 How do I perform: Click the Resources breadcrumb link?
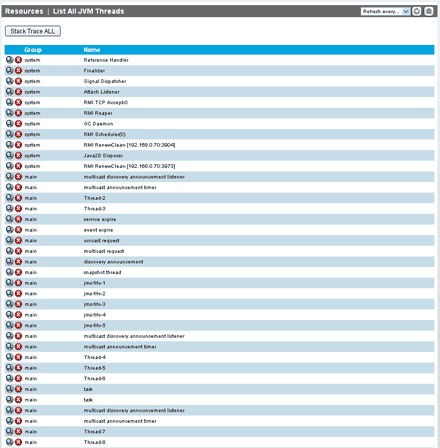click(24, 11)
